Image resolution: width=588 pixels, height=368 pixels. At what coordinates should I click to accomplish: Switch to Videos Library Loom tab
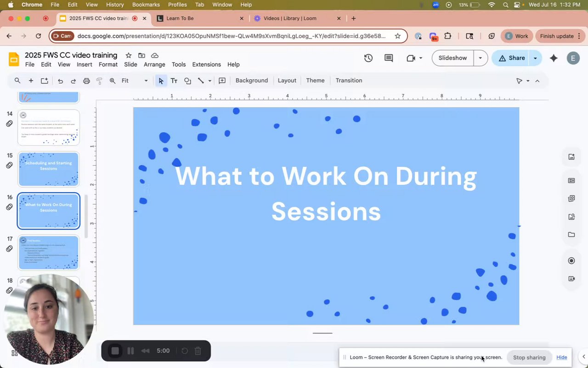[x=297, y=18]
